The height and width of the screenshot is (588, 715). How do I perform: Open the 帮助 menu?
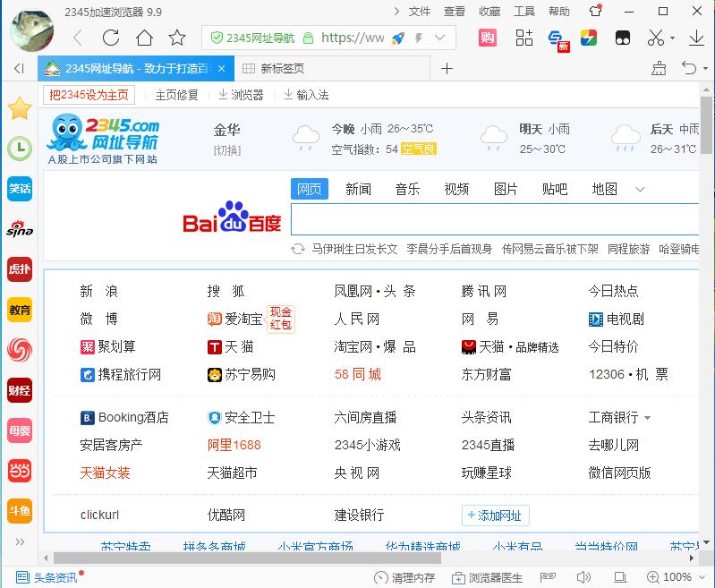coord(559,12)
